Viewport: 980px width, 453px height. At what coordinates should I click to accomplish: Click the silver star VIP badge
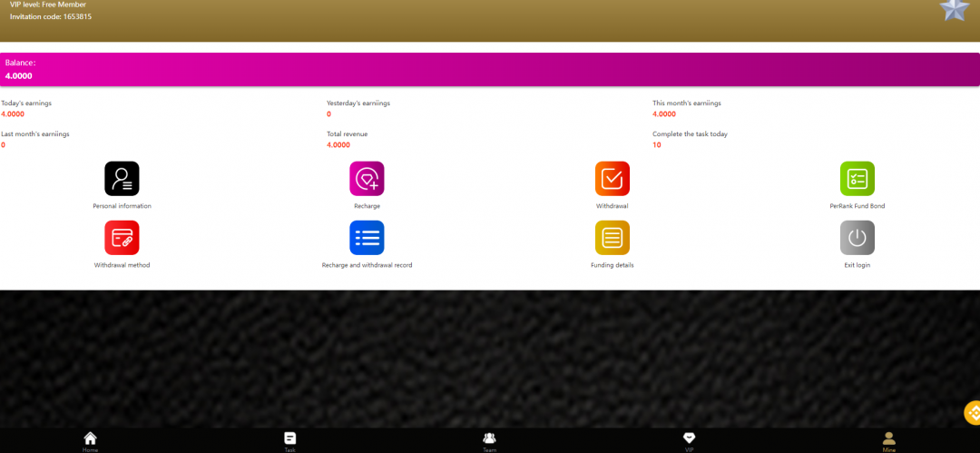click(x=954, y=9)
